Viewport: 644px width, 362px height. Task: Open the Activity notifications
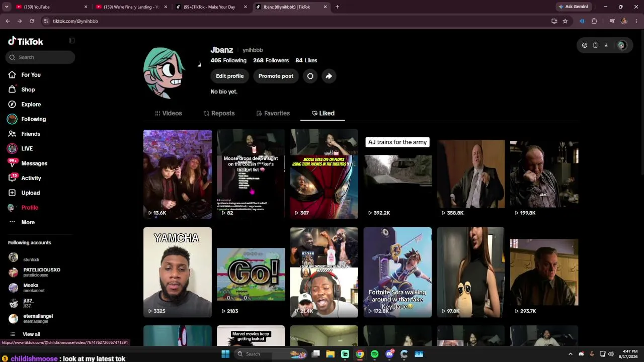pyautogui.click(x=31, y=178)
